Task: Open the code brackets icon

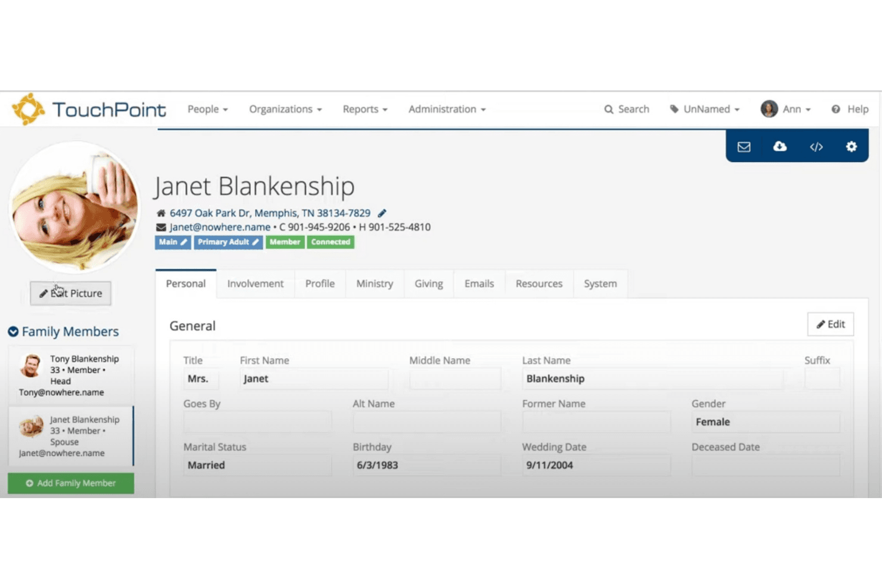Action: (816, 147)
